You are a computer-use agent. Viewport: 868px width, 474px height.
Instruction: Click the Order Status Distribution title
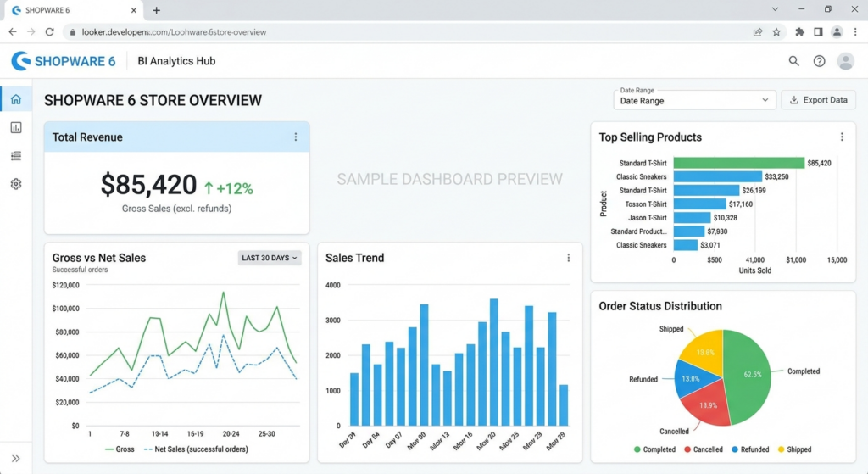(660, 306)
